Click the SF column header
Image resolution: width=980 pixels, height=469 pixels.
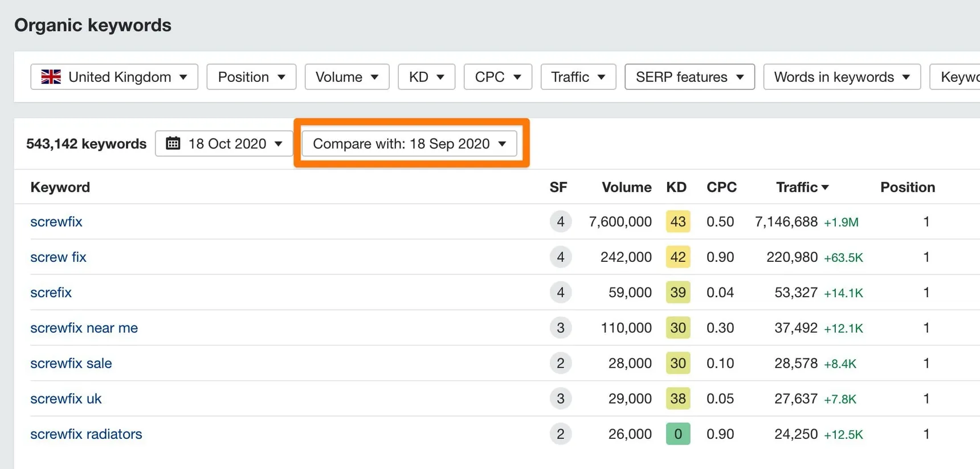[558, 187]
